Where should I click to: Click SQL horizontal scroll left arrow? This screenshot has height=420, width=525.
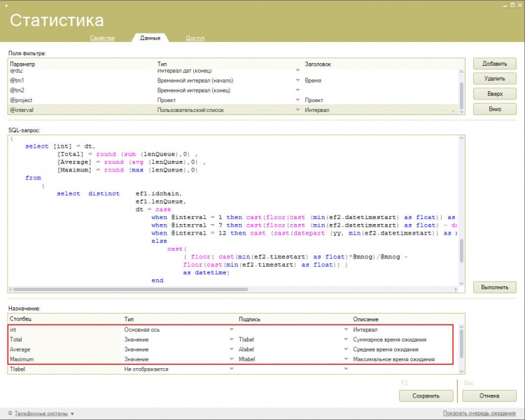click(x=10, y=289)
